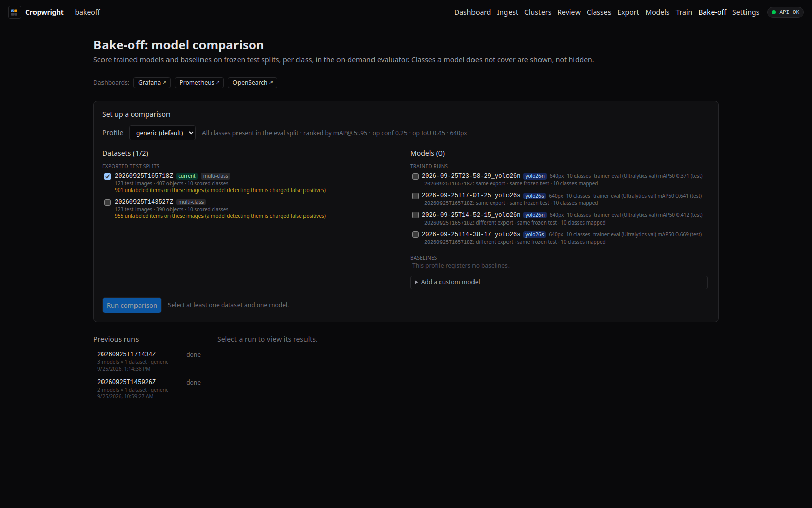Open Settings from the top navigation
Viewport: 812px width, 508px height.
746,12
